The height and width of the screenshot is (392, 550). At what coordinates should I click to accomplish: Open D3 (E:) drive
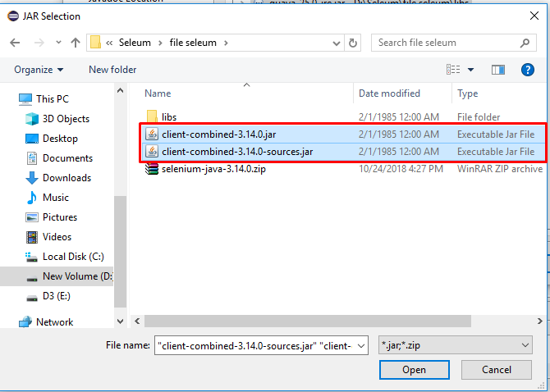57,296
